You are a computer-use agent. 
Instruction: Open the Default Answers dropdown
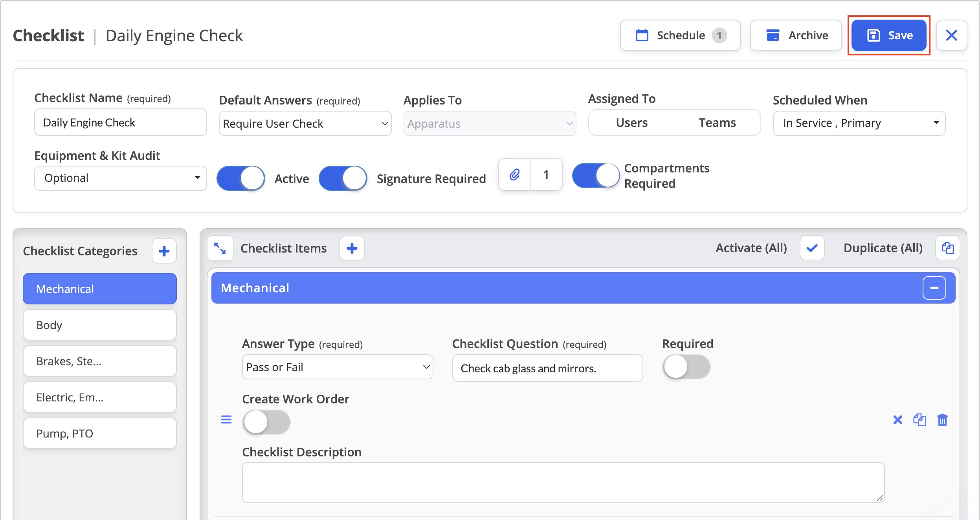click(x=305, y=123)
